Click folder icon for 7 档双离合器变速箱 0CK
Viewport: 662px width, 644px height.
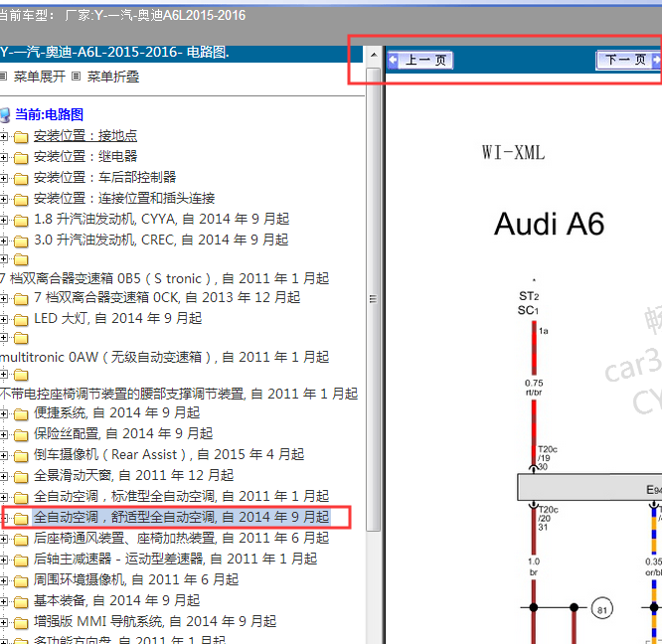point(21,299)
